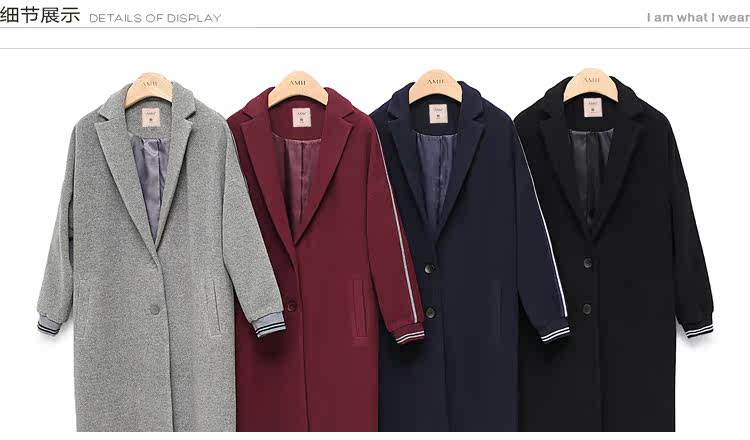Click the neck label tag of grey coat
The height and width of the screenshot is (440, 750).
151,118
